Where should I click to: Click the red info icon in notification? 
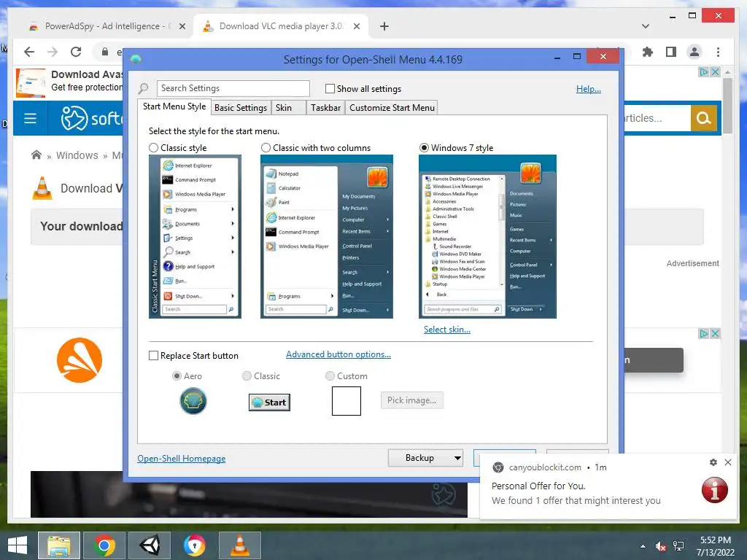tap(715, 489)
